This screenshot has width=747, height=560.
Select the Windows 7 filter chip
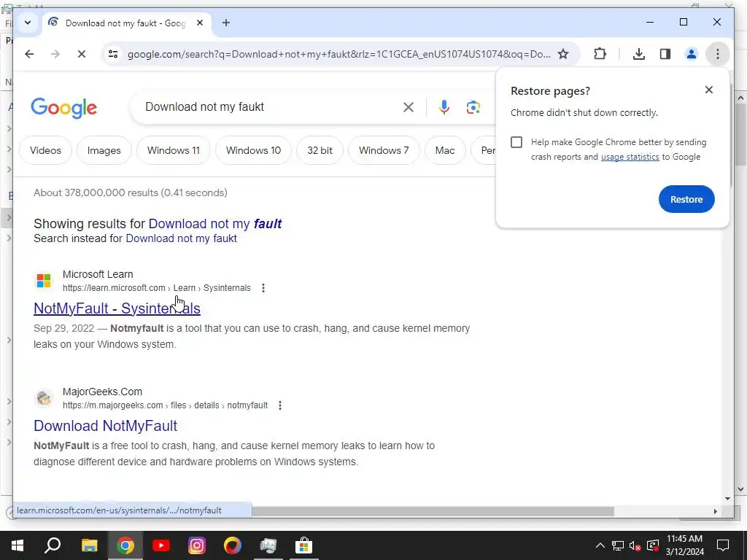[384, 150]
